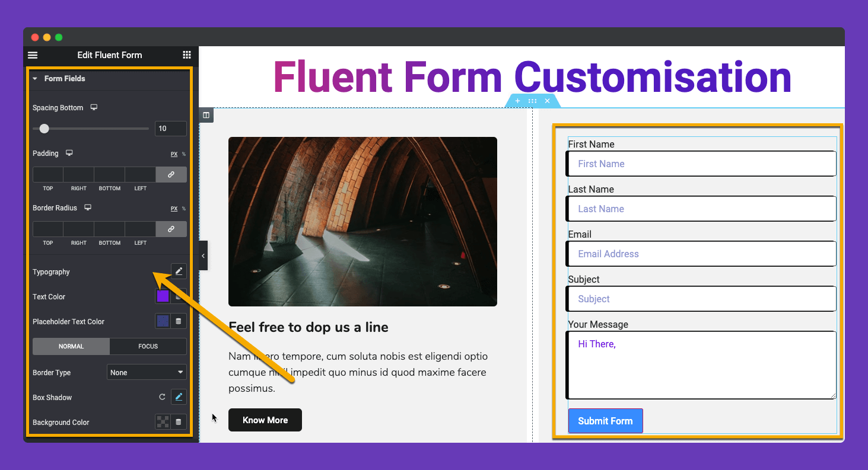Click the Padding TOP input
868x470 pixels.
coord(48,174)
